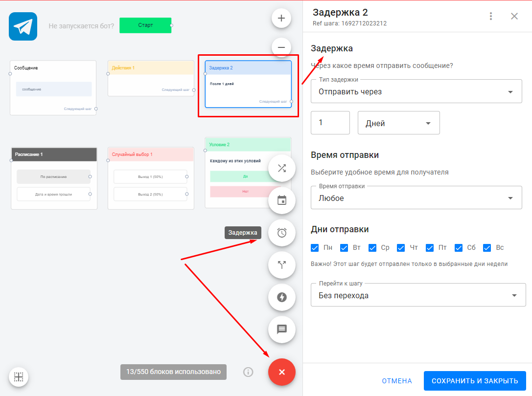Screen dimensions: 532x396
Task: Click the Отмена button
Action: coord(397,381)
